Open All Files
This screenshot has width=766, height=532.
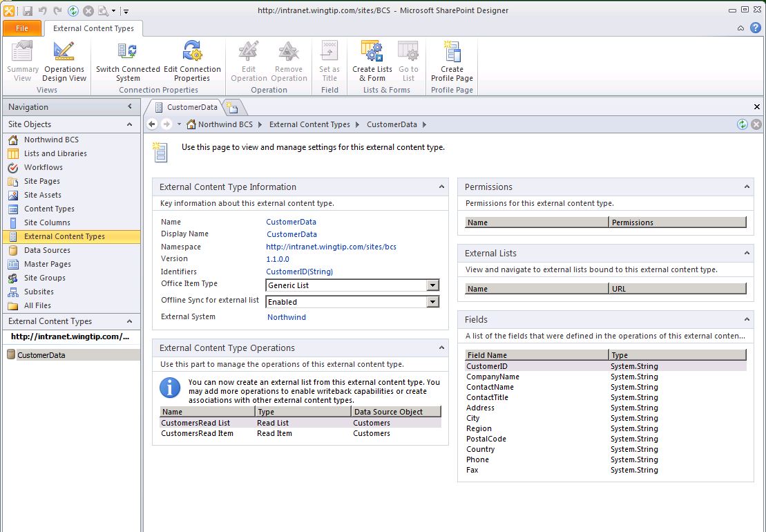coord(71,305)
